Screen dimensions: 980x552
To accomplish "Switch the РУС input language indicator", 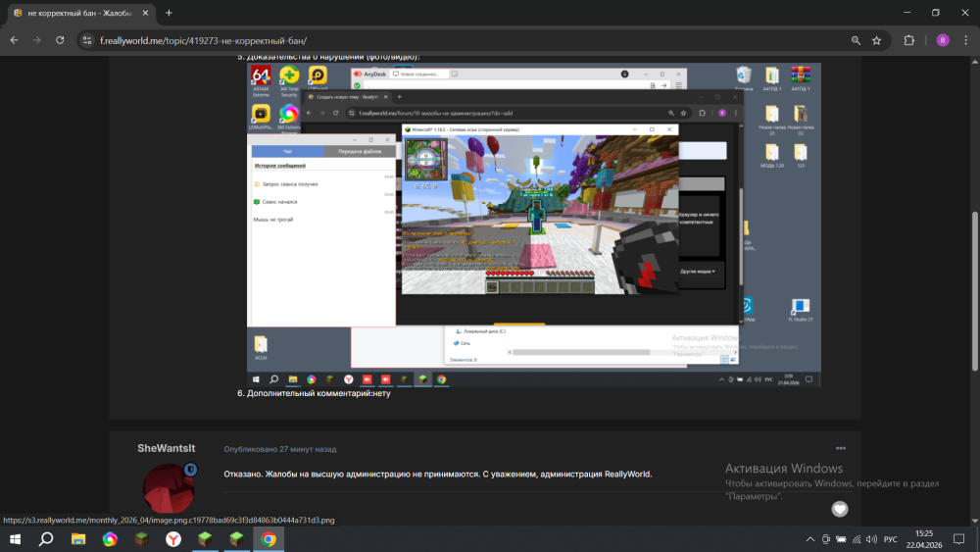I will pos(891,539).
